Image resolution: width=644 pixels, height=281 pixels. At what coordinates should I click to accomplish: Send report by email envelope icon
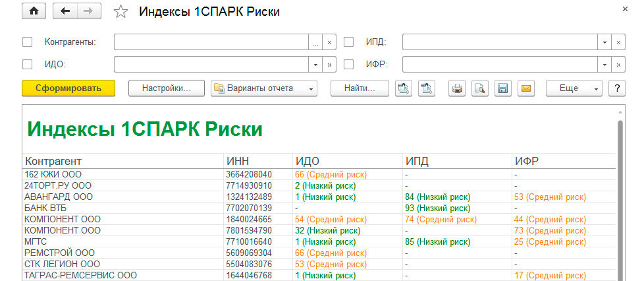[x=525, y=88]
